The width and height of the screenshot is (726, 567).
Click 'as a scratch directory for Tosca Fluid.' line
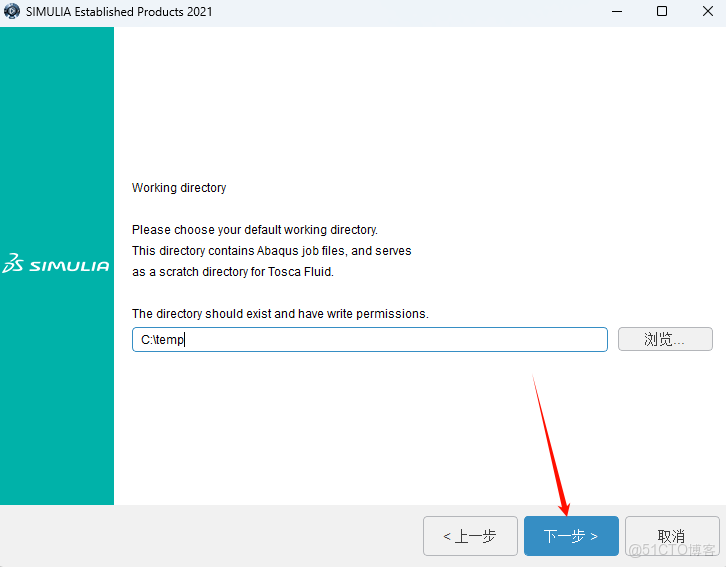[233, 272]
